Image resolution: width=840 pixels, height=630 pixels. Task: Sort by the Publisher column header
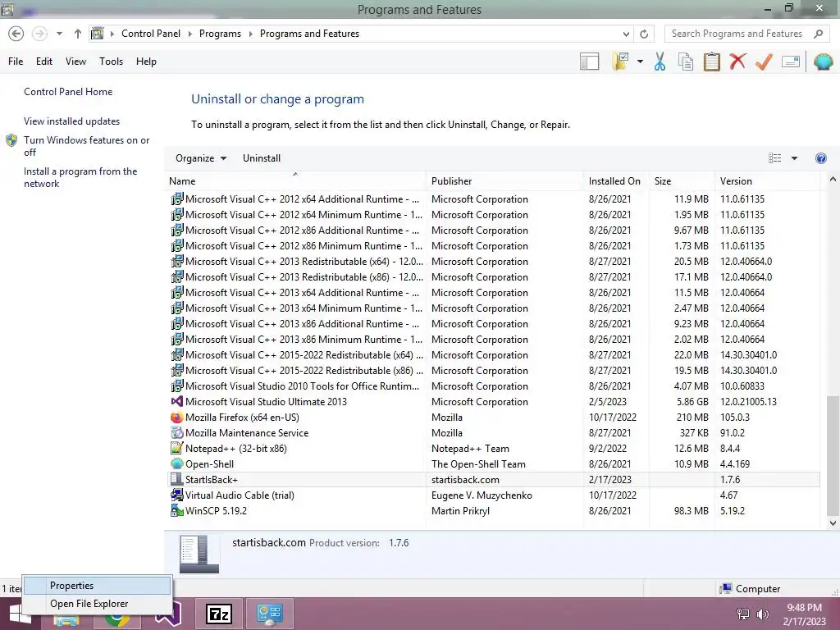[504, 181]
